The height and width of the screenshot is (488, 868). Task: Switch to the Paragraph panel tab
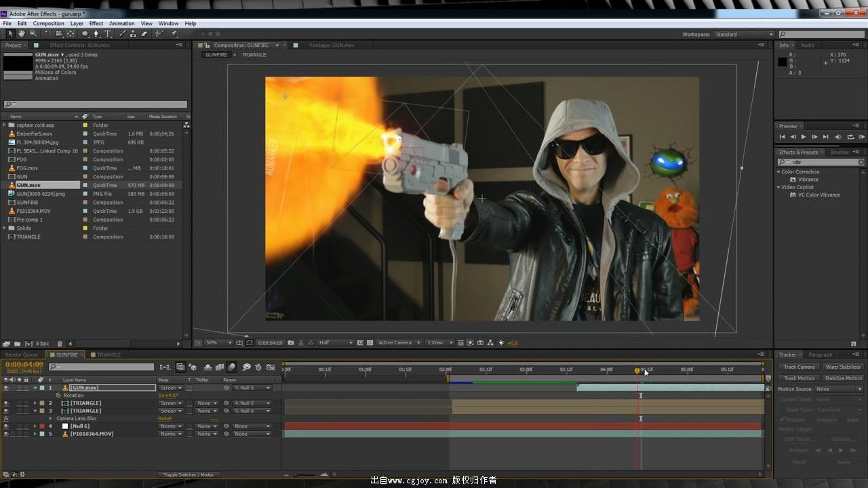tap(820, 355)
